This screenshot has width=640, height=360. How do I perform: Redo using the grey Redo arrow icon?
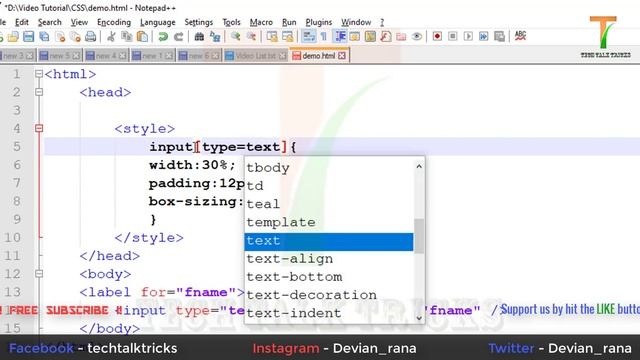(178, 37)
